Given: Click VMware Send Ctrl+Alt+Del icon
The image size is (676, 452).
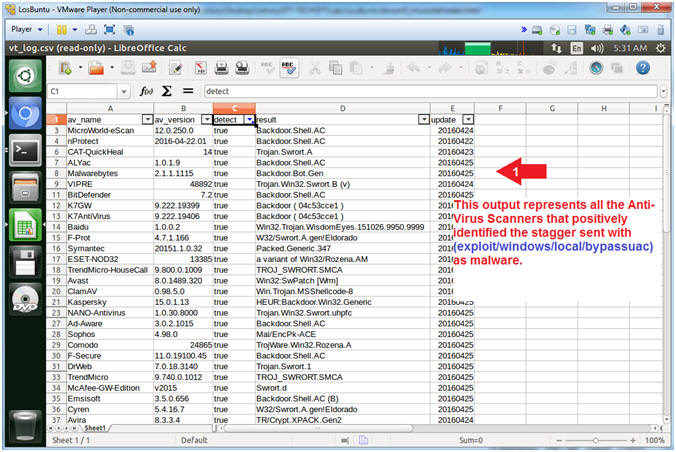Looking at the screenshot, I should click(x=91, y=29).
